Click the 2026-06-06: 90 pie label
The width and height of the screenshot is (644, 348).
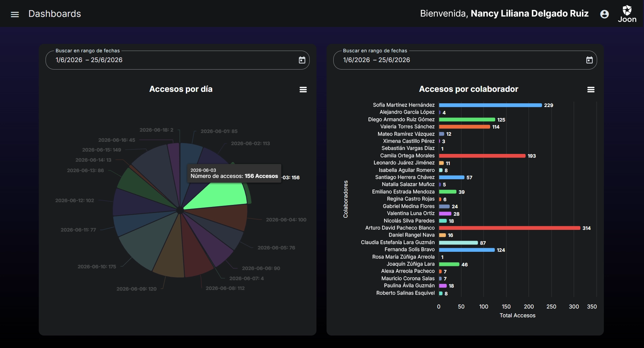(261, 268)
